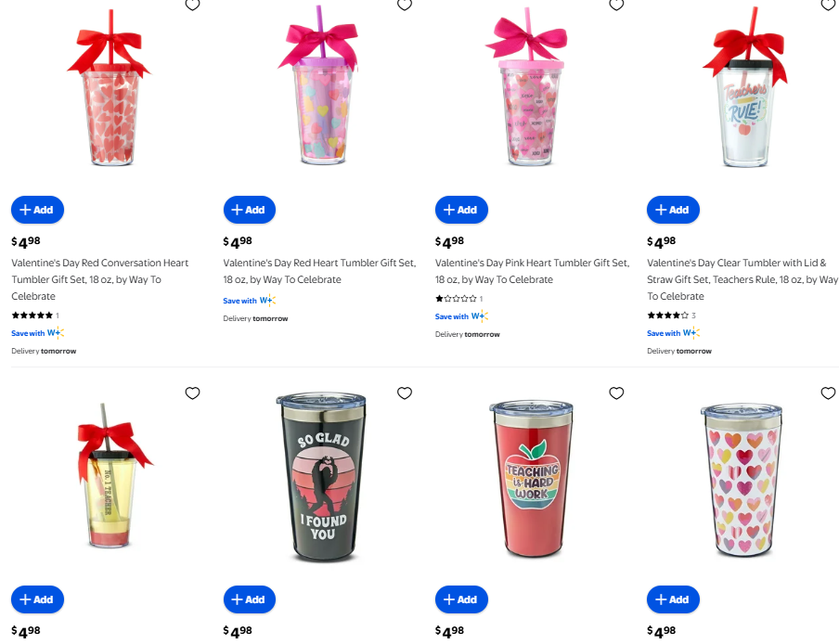The height and width of the screenshot is (644, 839).
Task: Favorite the Red Heart Tumbler Gift Set
Action: coord(405,5)
